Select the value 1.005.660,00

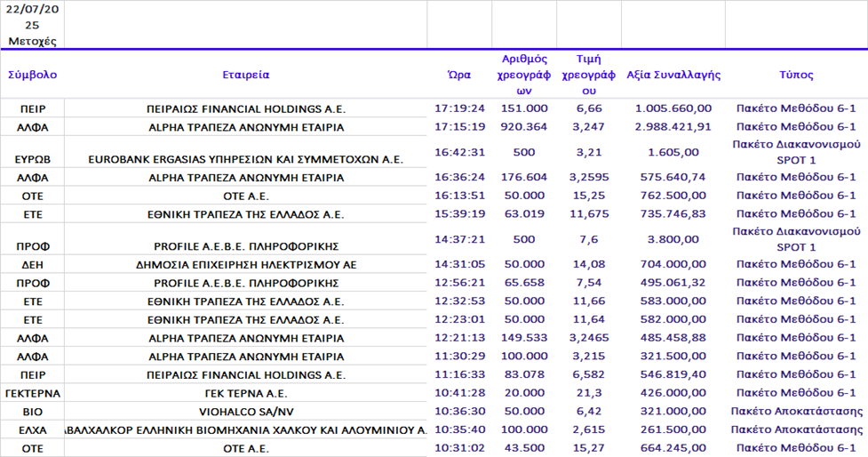click(x=673, y=108)
